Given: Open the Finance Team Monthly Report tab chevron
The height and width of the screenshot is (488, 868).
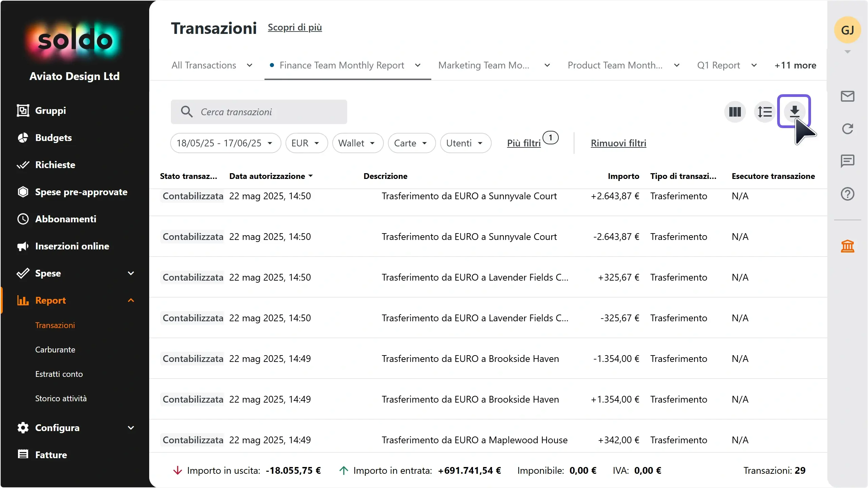Looking at the screenshot, I should (x=418, y=65).
